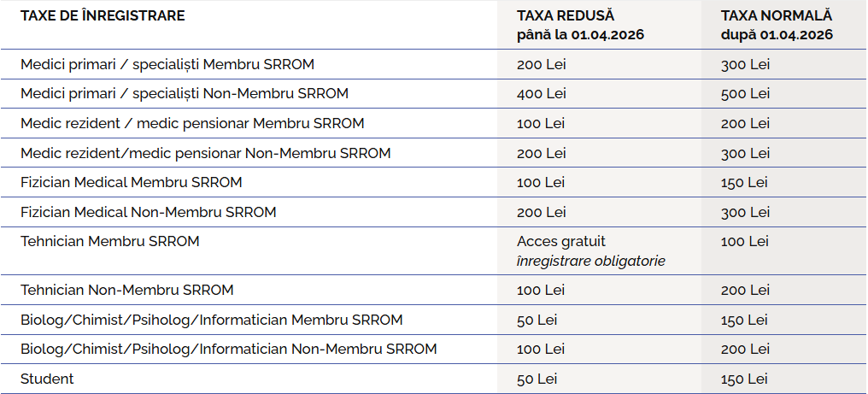Click the 'înregistrare obligatorie' italic note
Screen dimensions: 868x394
point(590,261)
